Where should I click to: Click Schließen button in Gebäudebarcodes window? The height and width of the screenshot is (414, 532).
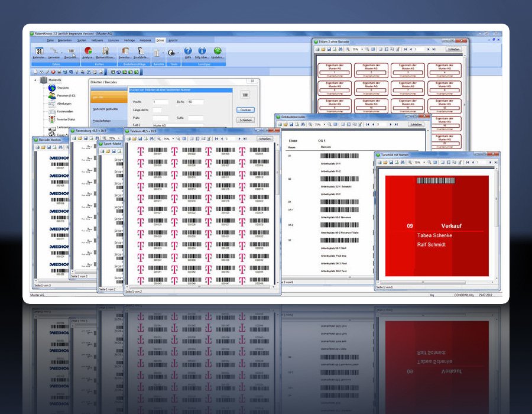pyautogui.click(x=416, y=125)
